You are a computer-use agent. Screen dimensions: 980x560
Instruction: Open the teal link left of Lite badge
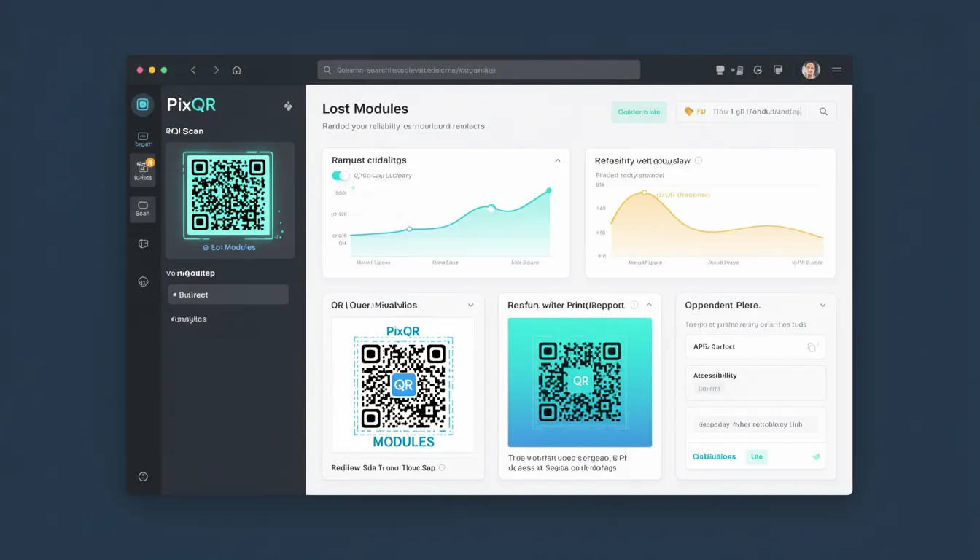click(x=714, y=456)
